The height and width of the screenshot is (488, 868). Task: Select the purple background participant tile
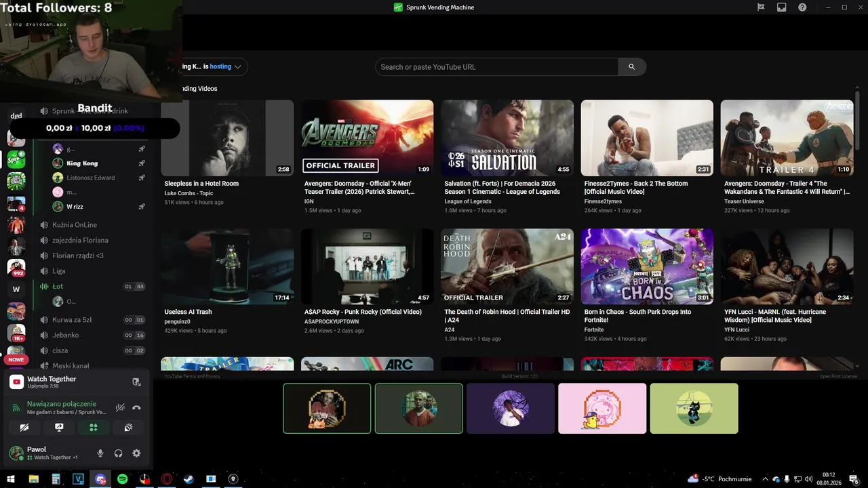tap(511, 408)
